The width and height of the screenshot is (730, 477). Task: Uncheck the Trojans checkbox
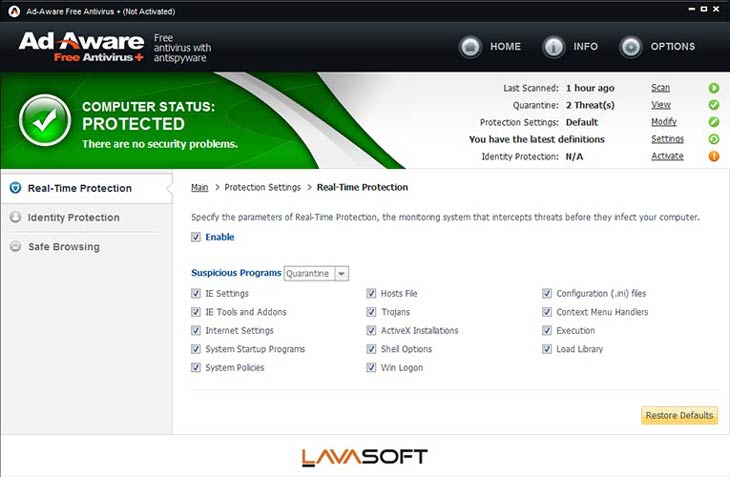(x=371, y=312)
